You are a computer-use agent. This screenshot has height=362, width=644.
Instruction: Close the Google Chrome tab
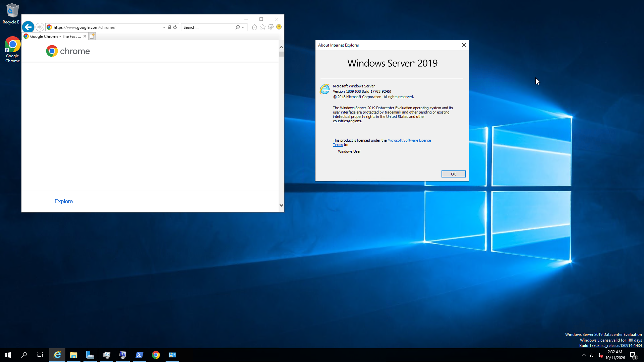pyautogui.click(x=85, y=36)
